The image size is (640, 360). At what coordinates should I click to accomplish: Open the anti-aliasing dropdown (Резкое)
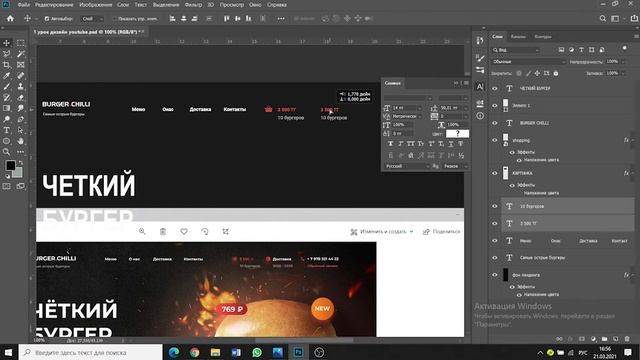pos(455,166)
